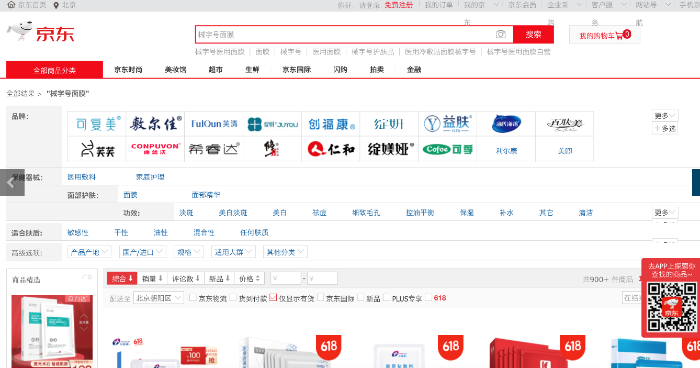Open the 适用人群 dropdown

pos(233,252)
